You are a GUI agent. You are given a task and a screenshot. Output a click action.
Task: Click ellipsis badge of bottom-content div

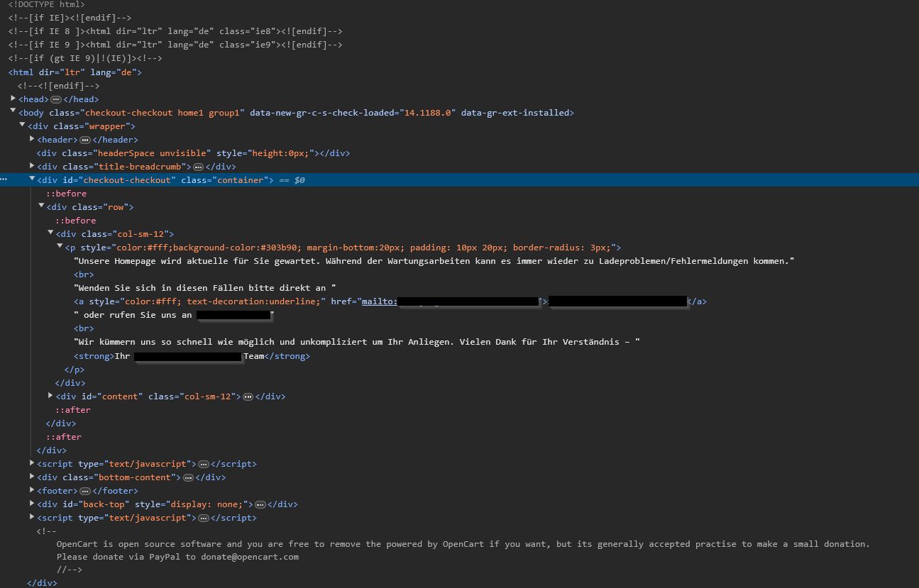tap(188, 477)
